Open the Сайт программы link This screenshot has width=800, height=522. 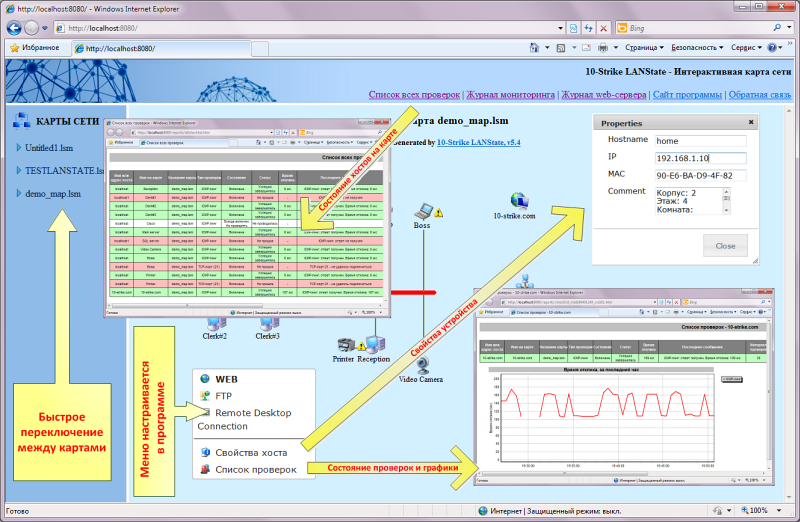tap(687, 94)
